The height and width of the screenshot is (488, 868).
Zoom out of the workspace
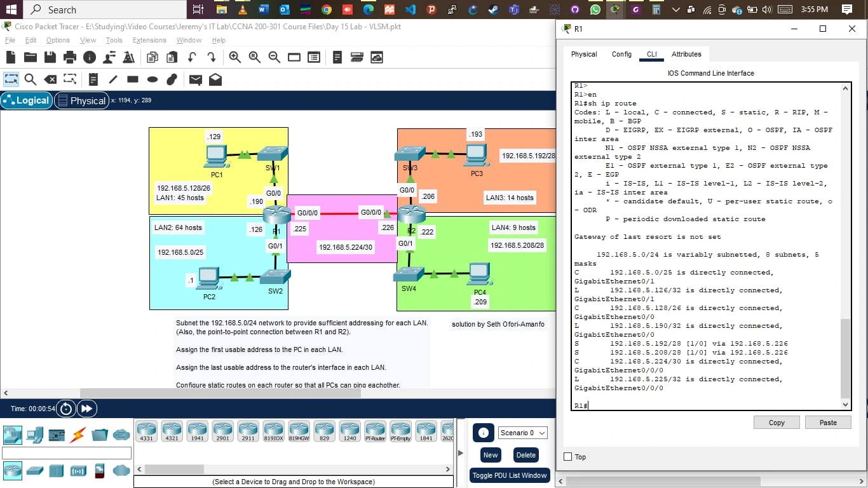click(275, 57)
